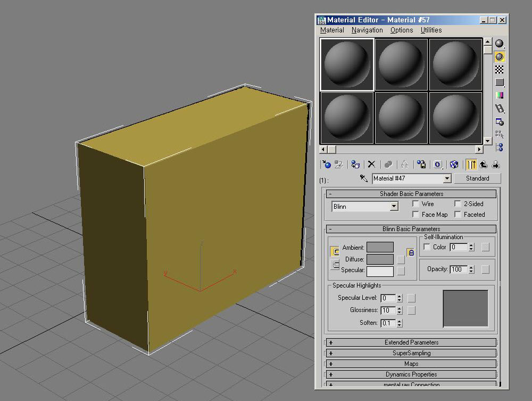Toggle the Diffuse-Specular color lock button
The height and width of the screenshot is (401, 532).
click(335, 265)
